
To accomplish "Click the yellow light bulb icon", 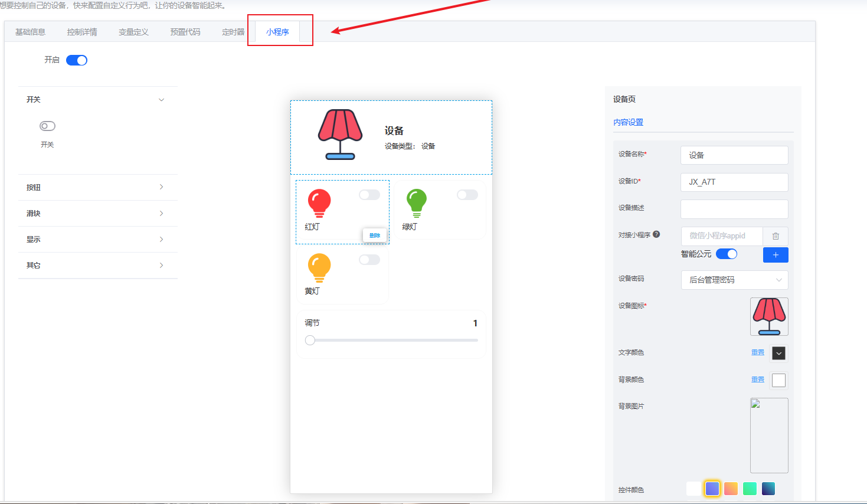I will [319, 268].
